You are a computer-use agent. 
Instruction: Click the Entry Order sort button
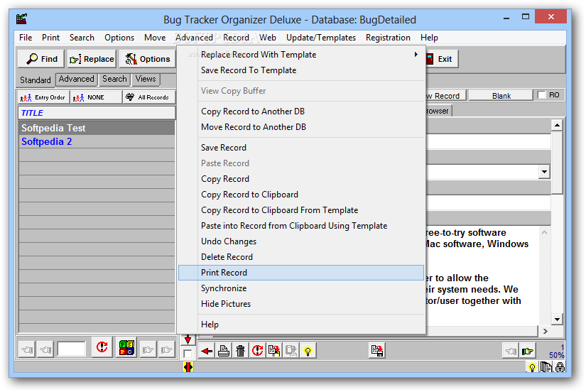click(44, 97)
